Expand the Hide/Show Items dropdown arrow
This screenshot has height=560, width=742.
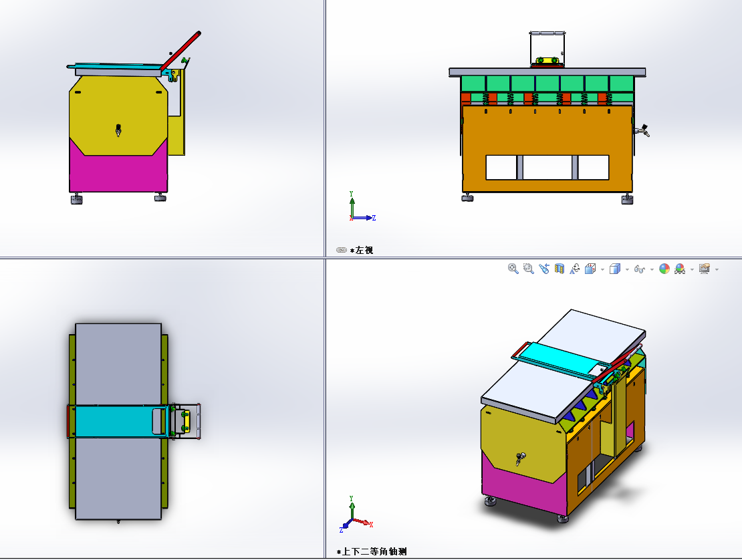coord(652,269)
